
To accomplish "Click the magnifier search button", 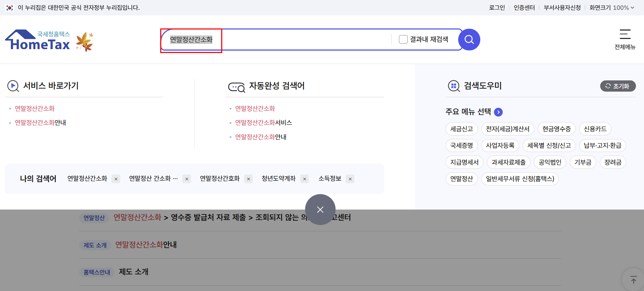I will [469, 39].
